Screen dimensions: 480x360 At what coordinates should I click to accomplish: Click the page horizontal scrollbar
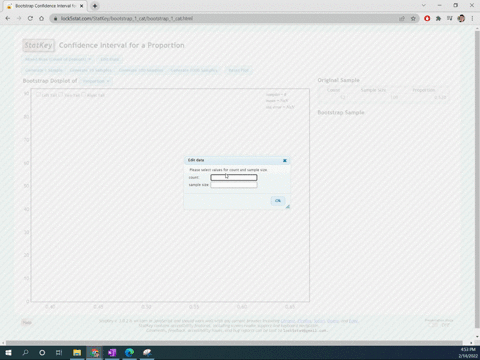tap(234, 343)
